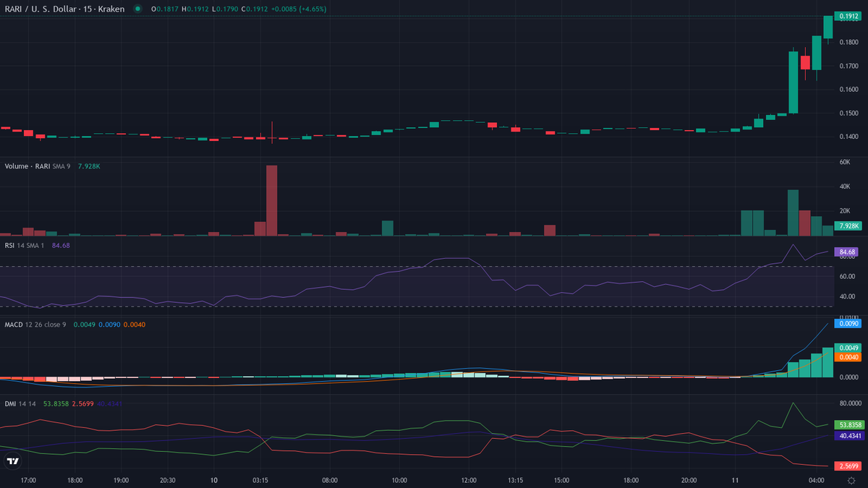The width and height of the screenshot is (868, 488).
Task: Click the 19:00 time axis label
Action: click(x=121, y=480)
